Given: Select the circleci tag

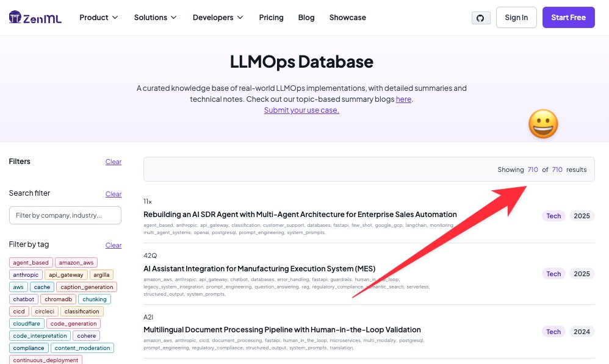Looking at the screenshot, I should coord(45,311).
